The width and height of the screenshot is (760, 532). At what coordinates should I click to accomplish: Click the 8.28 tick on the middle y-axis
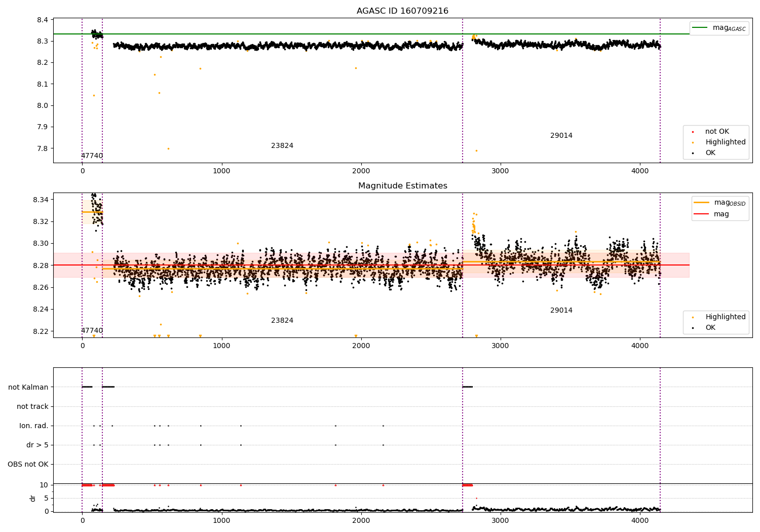41,265
